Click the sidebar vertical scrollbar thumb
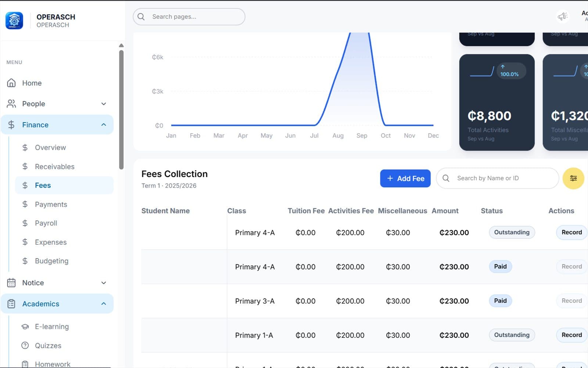This screenshot has width=588, height=368. point(121,110)
